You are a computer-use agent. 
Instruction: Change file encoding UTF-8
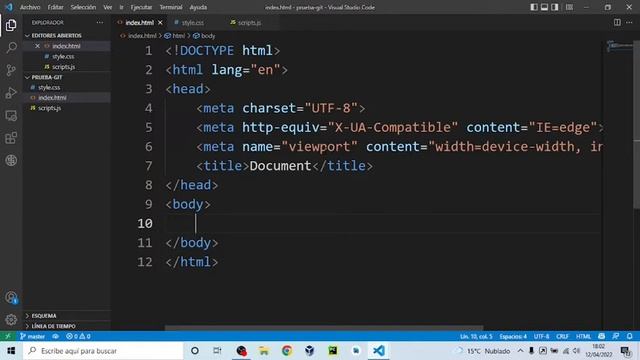click(x=541, y=336)
